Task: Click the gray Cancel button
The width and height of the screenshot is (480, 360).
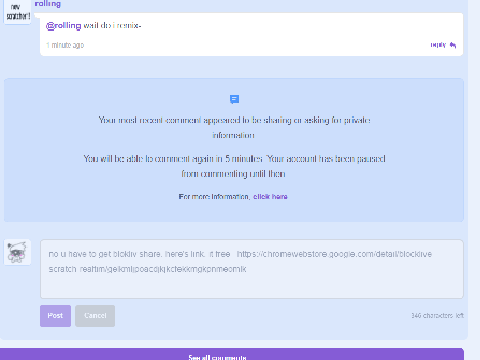Action: point(95,316)
